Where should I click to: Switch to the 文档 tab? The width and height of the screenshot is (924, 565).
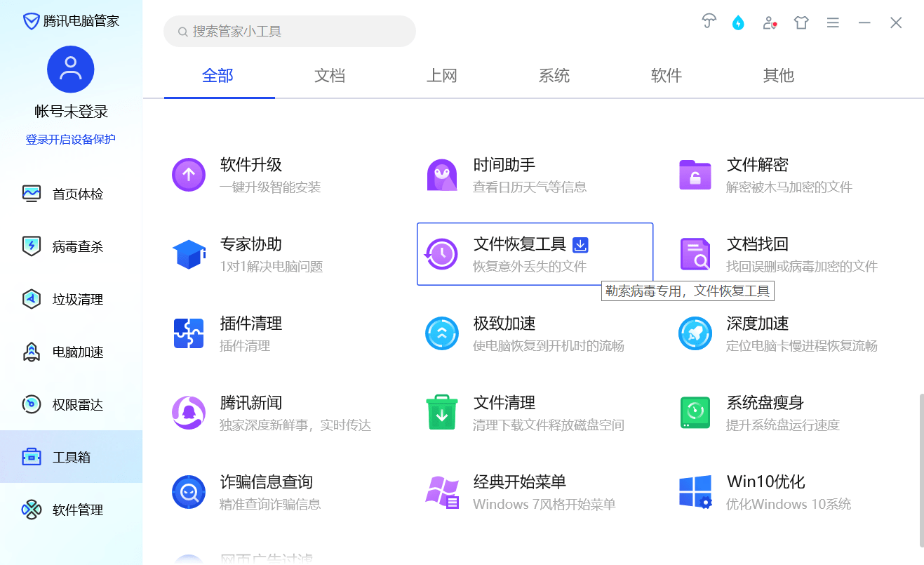tap(330, 76)
